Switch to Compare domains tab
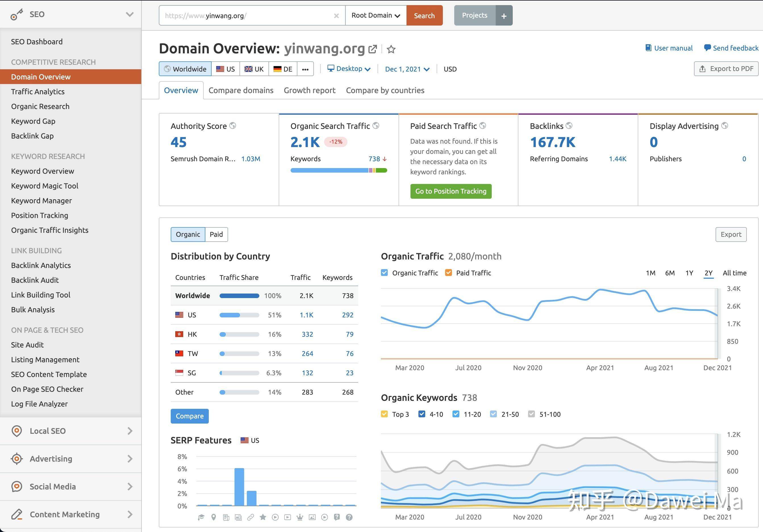 tap(241, 90)
